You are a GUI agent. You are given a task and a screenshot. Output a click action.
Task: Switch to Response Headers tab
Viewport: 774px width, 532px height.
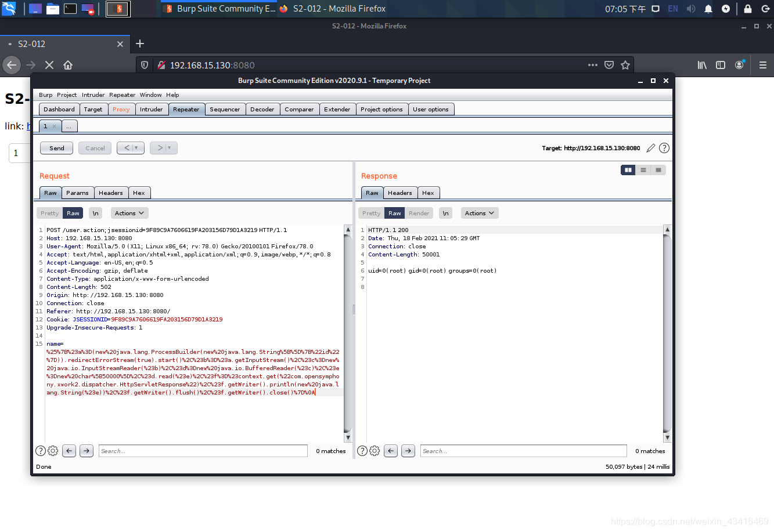pyautogui.click(x=400, y=193)
